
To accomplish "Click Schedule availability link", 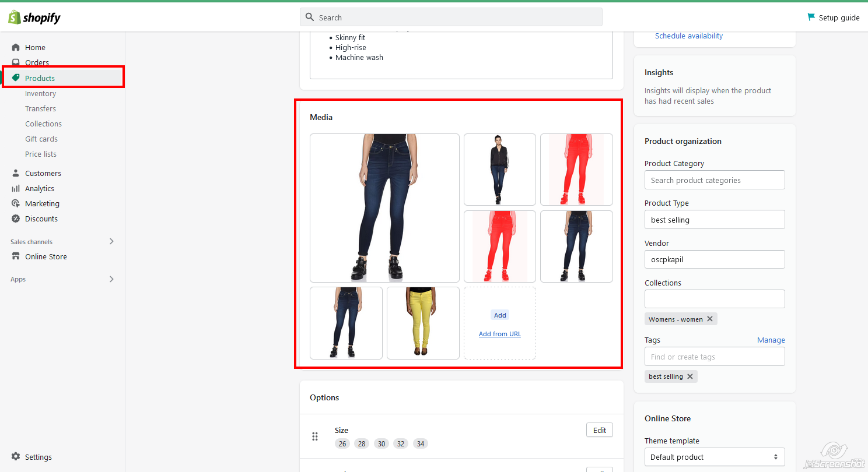I will [689, 36].
